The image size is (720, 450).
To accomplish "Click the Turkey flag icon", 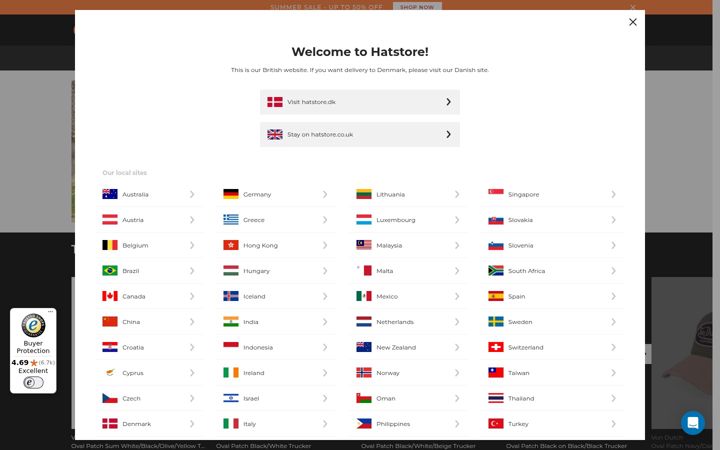I will coord(496,424).
